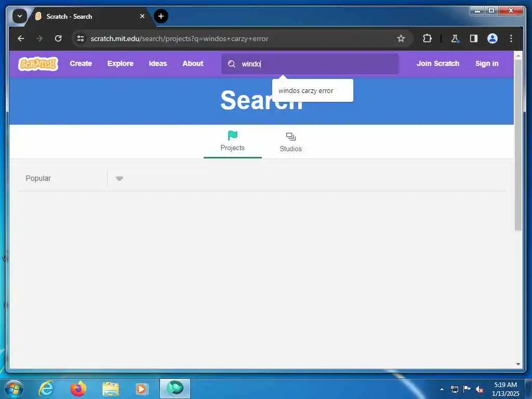Go back with the browser back arrow

click(x=21, y=38)
